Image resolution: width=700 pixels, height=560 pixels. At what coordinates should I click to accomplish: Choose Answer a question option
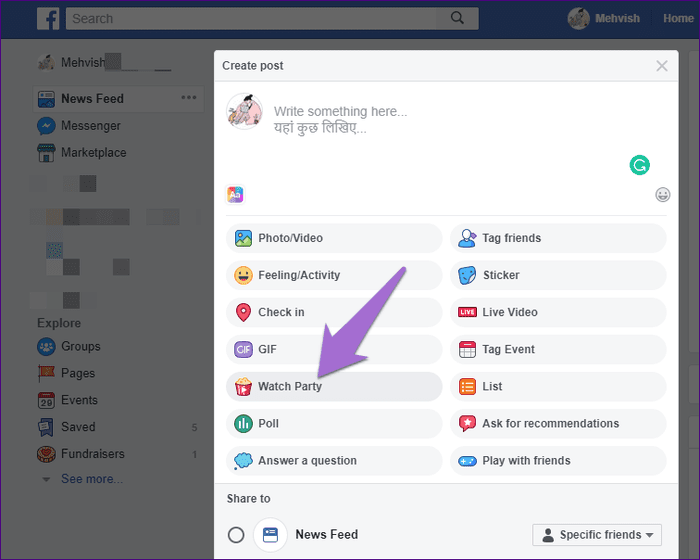[x=334, y=460]
